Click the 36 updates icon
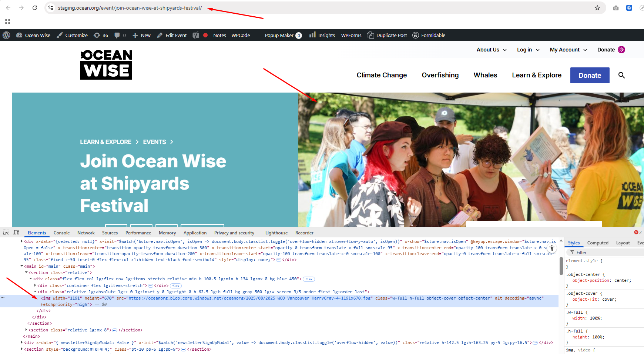Viewport: 644px width, 354px height. coord(101,35)
